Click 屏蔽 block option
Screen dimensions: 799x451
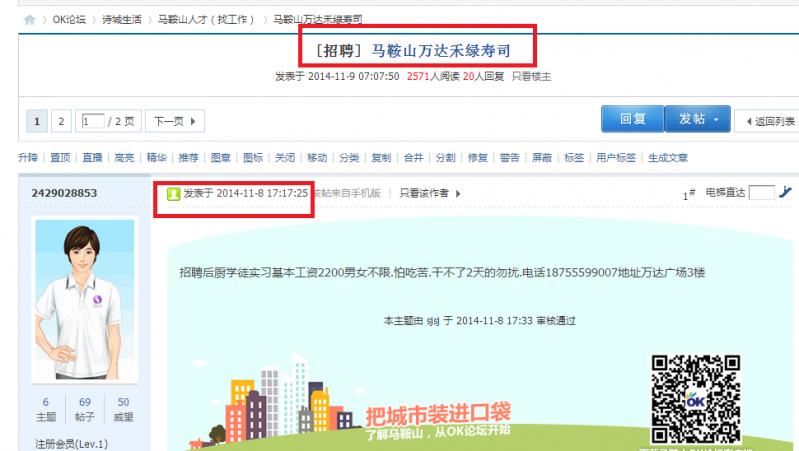click(542, 158)
